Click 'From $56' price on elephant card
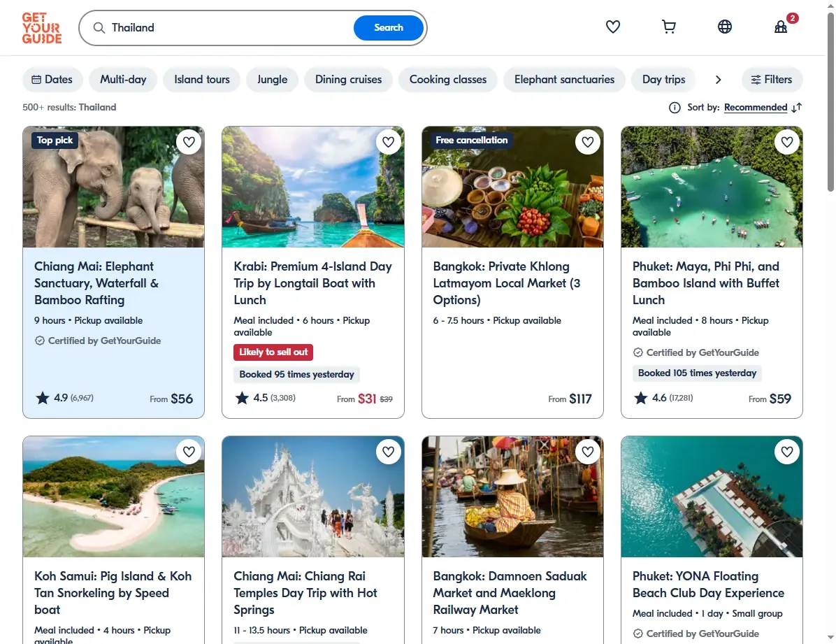The height and width of the screenshot is (644, 836). (x=171, y=399)
